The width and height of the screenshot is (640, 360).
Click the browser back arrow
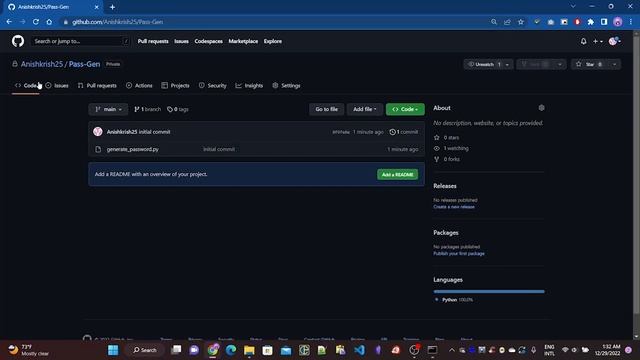coord(9,22)
